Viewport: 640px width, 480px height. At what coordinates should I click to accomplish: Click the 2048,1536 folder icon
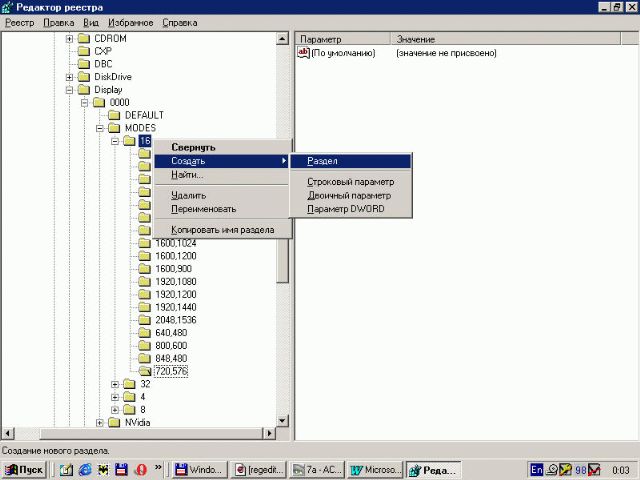click(144, 320)
